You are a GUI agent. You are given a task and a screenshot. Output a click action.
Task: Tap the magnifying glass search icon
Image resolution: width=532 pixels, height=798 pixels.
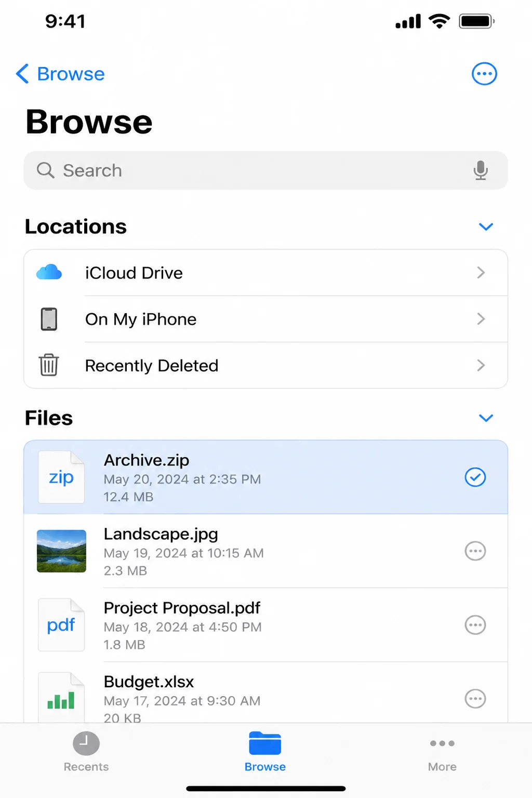pos(46,170)
